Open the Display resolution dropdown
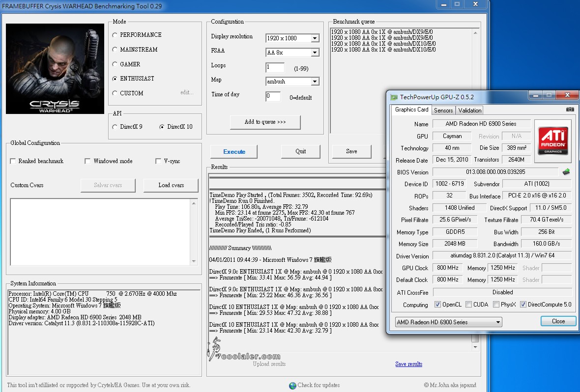 coord(315,38)
